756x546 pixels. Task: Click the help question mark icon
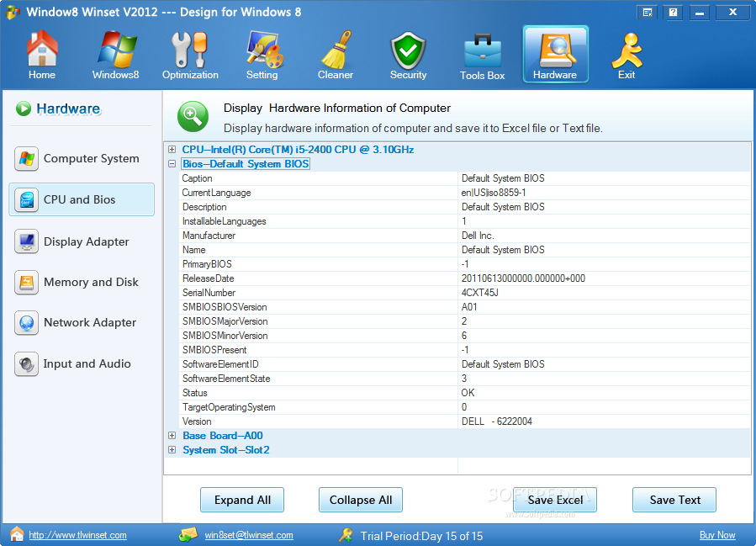tap(673, 13)
